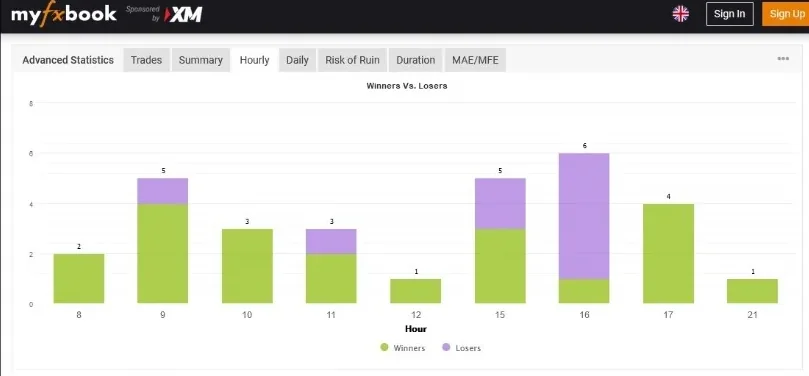809x376 pixels.
Task: Click the green winners segment at hour 9
Action: [x=163, y=253]
